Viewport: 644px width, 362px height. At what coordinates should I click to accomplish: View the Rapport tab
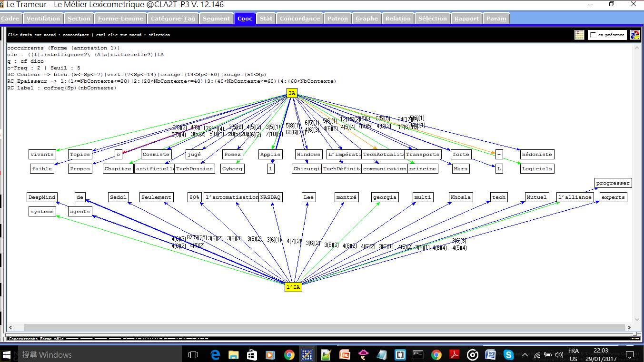click(x=466, y=19)
